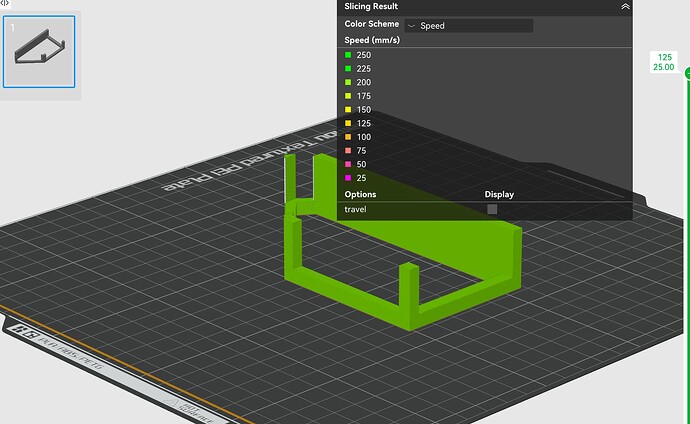The width and height of the screenshot is (690, 424).
Task: Click the 'Speed (mm/s)' heading
Action: click(372, 40)
